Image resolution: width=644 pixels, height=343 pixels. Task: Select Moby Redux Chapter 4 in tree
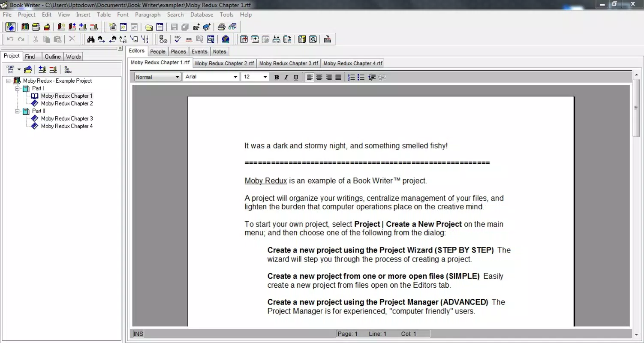pyautogui.click(x=67, y=126)
